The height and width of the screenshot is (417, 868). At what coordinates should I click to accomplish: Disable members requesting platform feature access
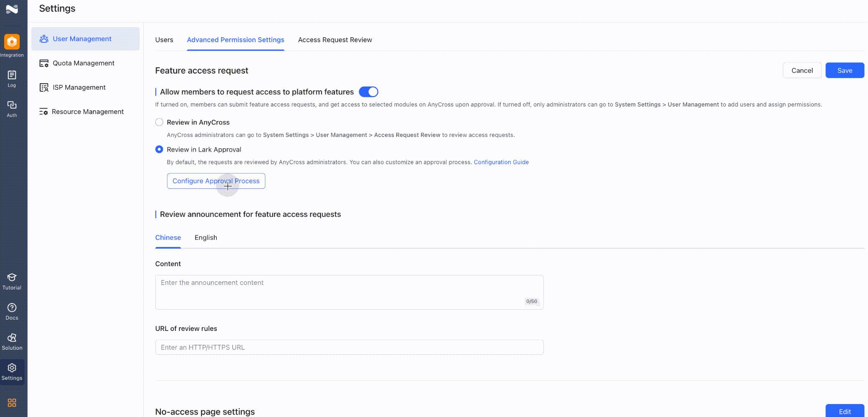(368, 92)
